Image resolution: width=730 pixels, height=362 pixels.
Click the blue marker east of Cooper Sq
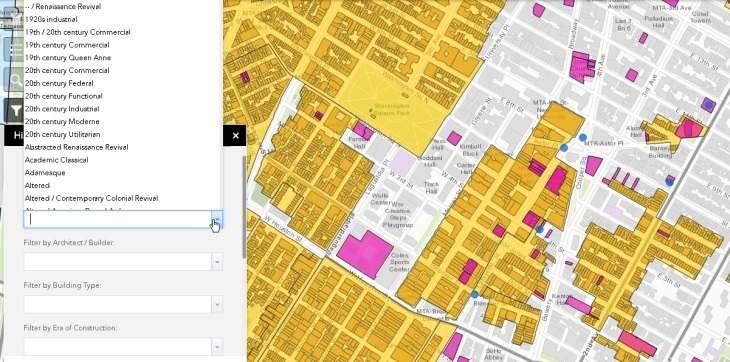point(669,183)
